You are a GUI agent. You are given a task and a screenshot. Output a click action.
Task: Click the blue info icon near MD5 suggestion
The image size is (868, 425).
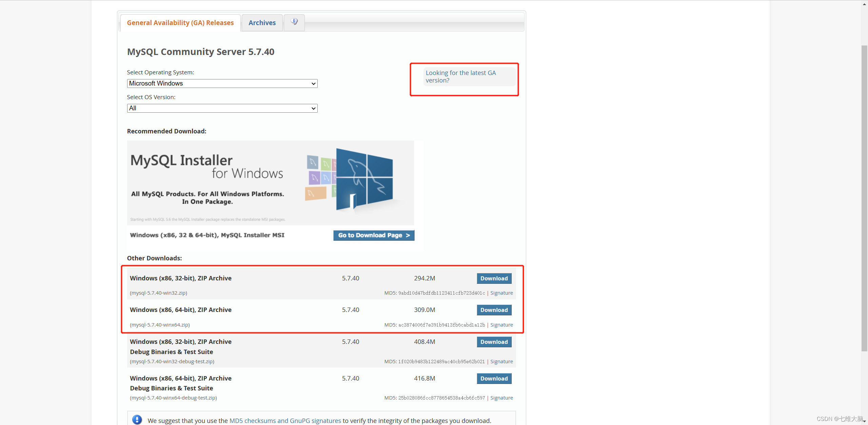[x=137, y=420]
